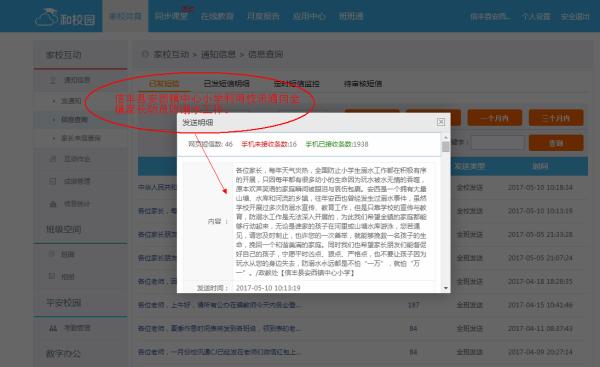Screen dimensions: 600x367
Task: Click the 通知信息 sidebar icon
Action: [x=53, y=80]
